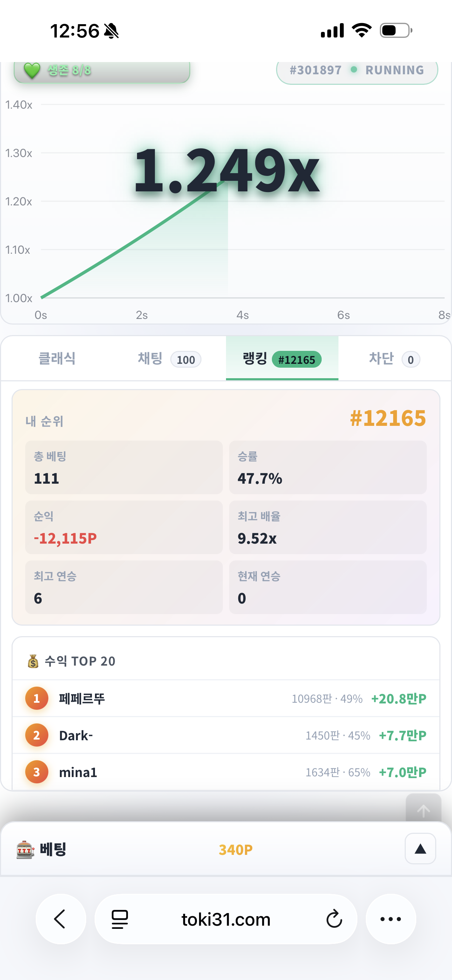The width and height of the screenshot is (452, 980).
Task: Expand the betting panel with the triangle
Action: (420, 849)
